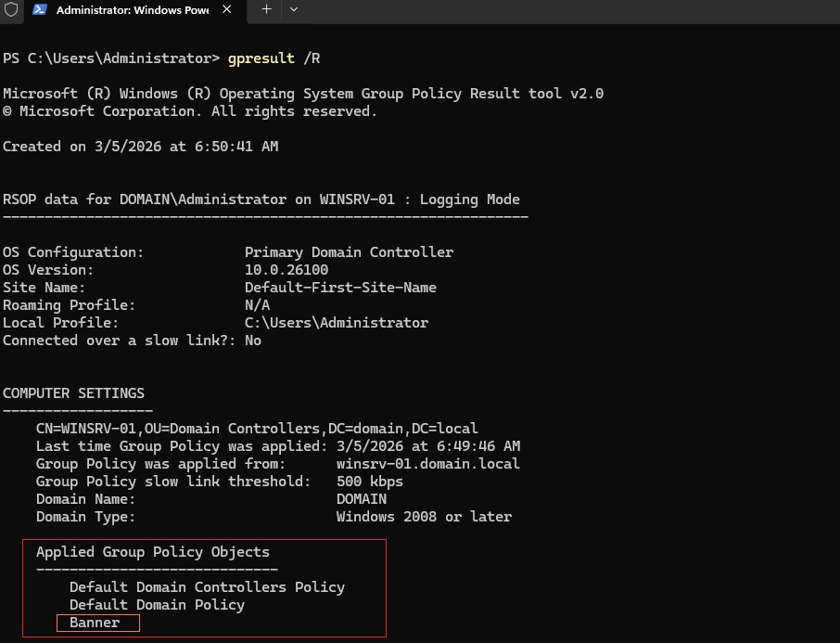Click the Windows 2008 or later text
The height and width of the screenshot is (643, 840).
click(424, 517)
